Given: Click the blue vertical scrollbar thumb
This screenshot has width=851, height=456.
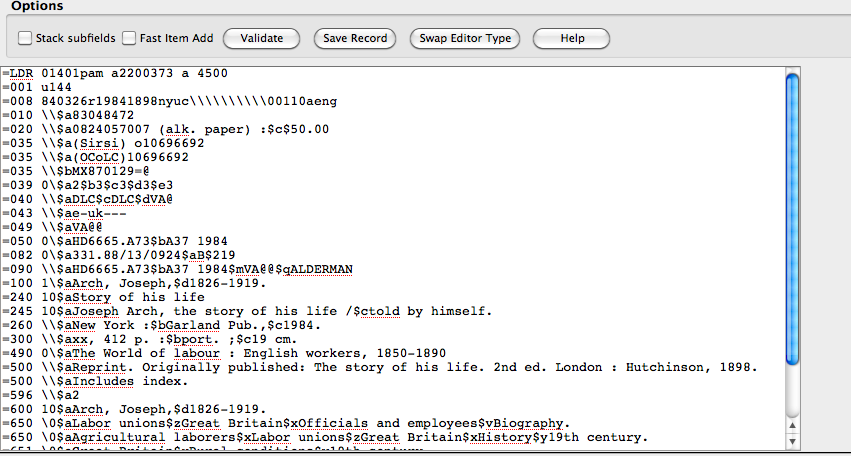Looking at the screenshot, I should (x=793, y=220).
